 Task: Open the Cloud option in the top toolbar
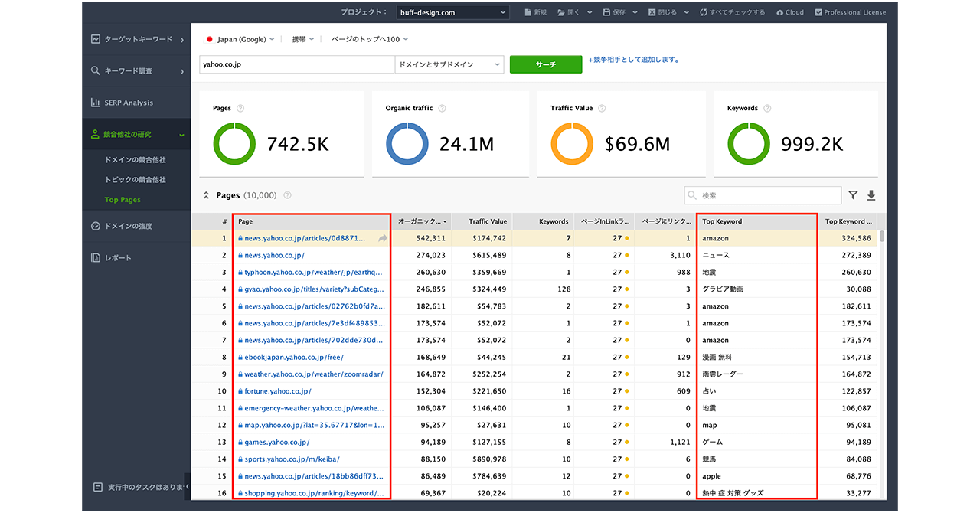(789, 12)
